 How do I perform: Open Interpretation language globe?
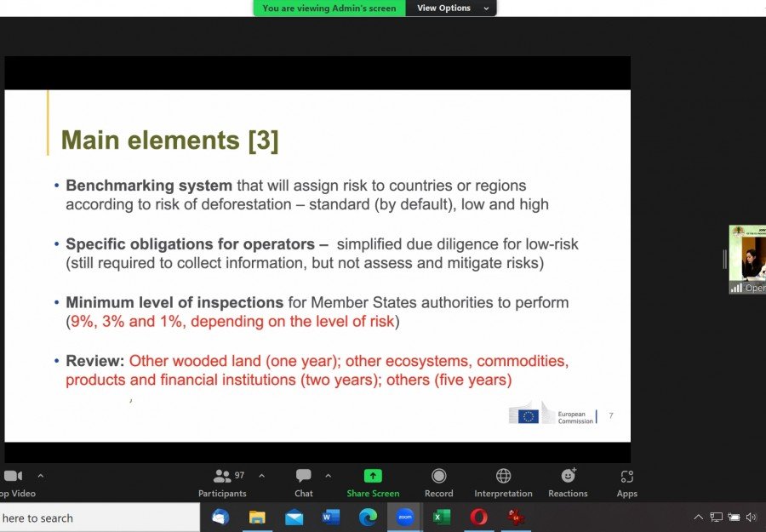pyautogui.click(x=503, y=483)
